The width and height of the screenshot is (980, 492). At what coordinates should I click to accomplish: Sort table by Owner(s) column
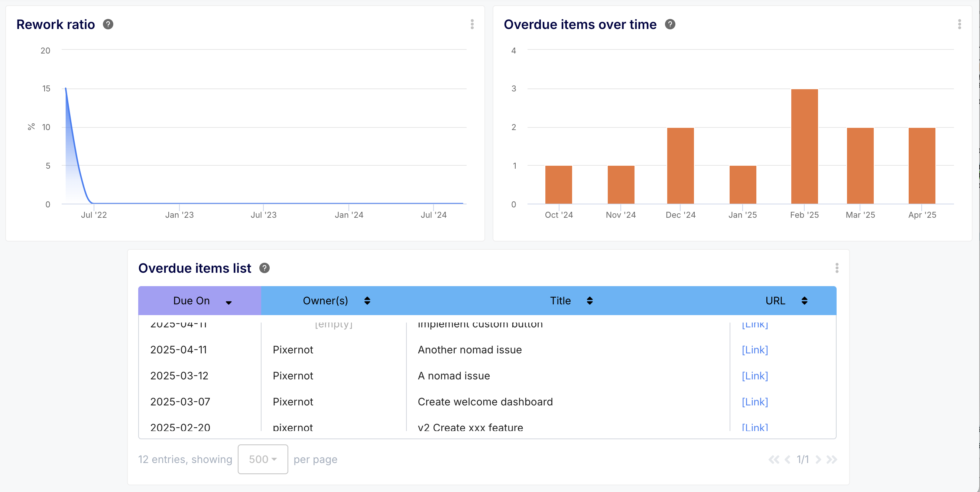pos(367,301)
